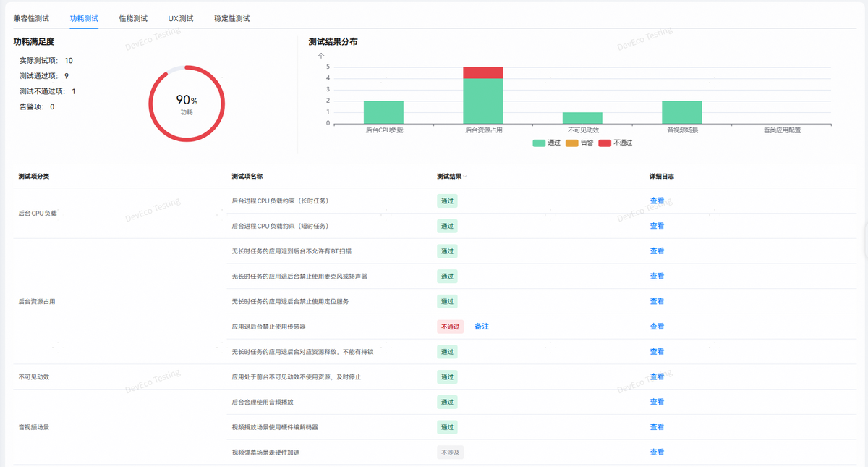The height and width of the screenshot is (467, 868).
Task: Go to the 稳定性测试 tab
Action: coord(231,18)
